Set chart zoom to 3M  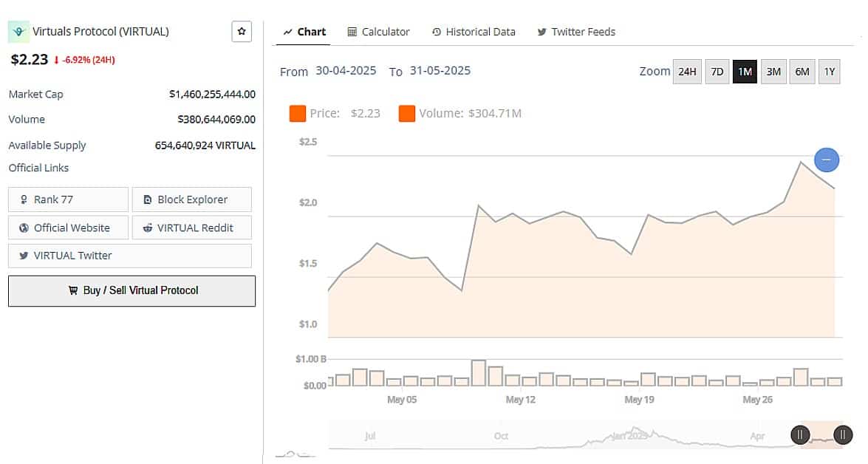[x=773, y=72]
